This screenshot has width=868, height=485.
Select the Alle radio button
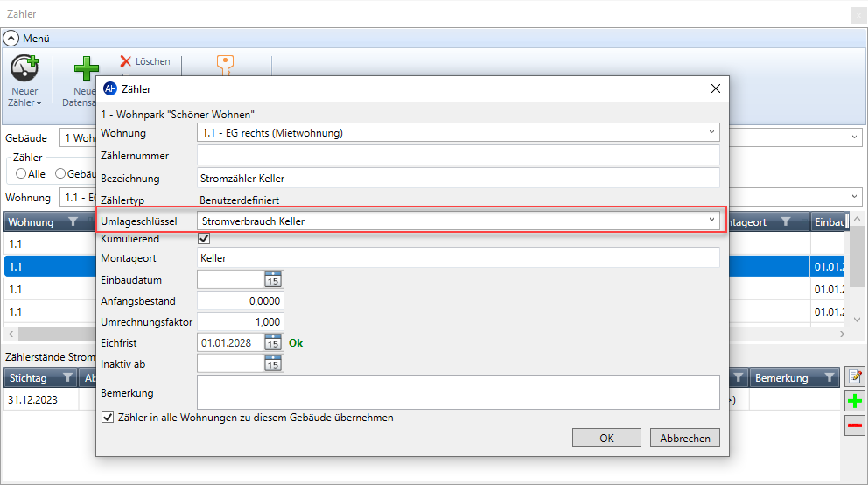(x=21, y=174)
